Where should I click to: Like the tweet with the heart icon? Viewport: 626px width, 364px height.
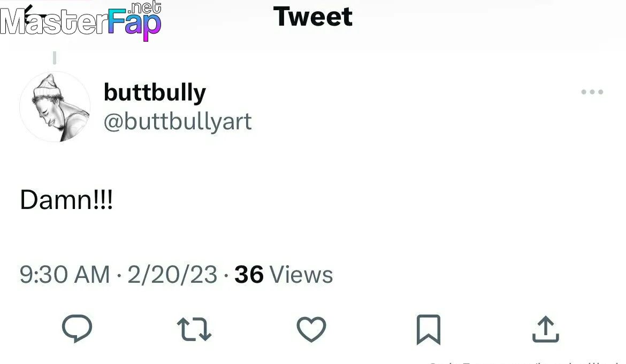[x=311, y=329]
